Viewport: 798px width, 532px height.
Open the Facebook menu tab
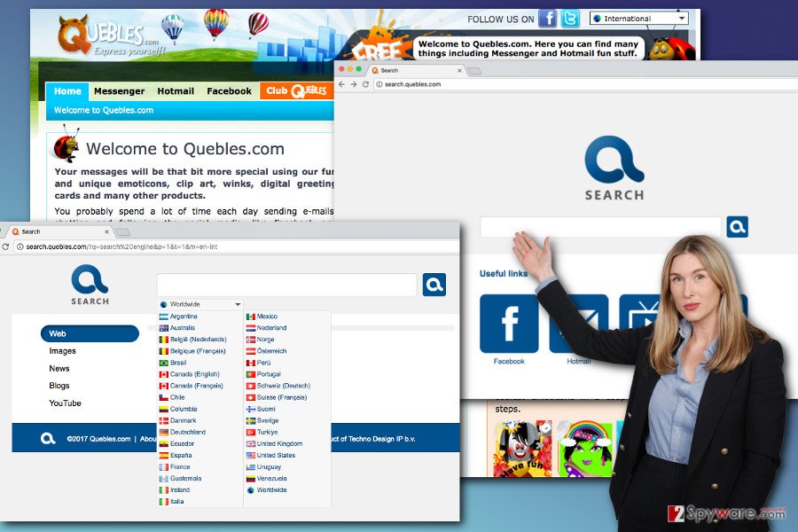pyautogui.click(x=229, y=91)
